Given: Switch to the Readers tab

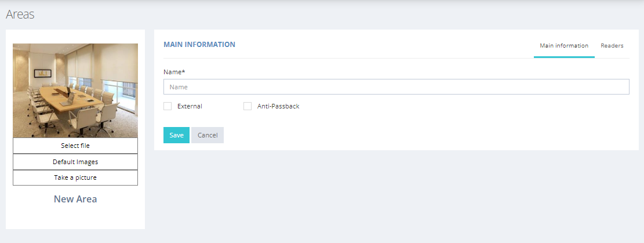Looking at the screenshot, I should coord(612,46).
